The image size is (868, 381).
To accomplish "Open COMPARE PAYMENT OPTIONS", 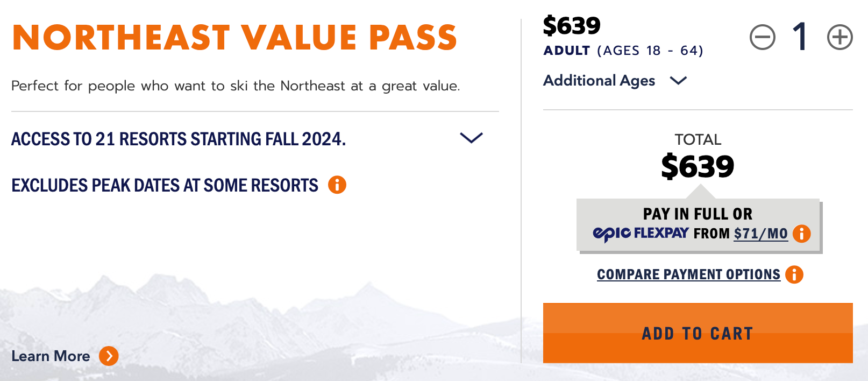I will click(x=688, y=274).
